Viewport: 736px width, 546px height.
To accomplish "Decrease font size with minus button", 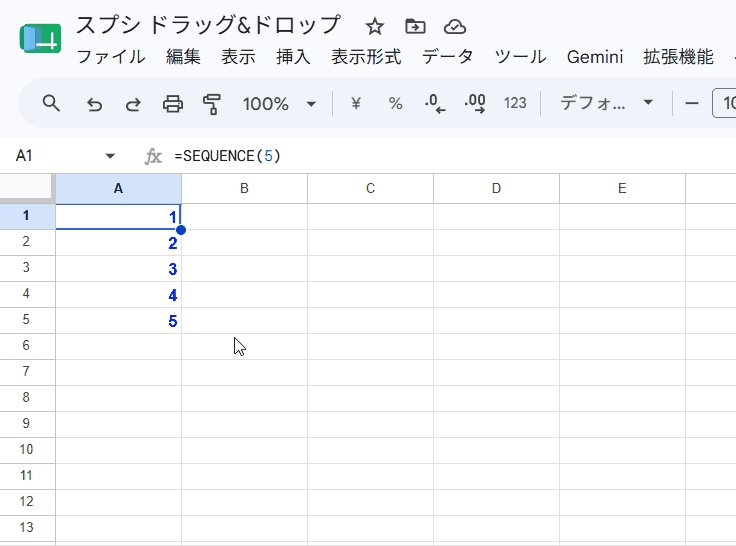I will [x=692, y=103].
